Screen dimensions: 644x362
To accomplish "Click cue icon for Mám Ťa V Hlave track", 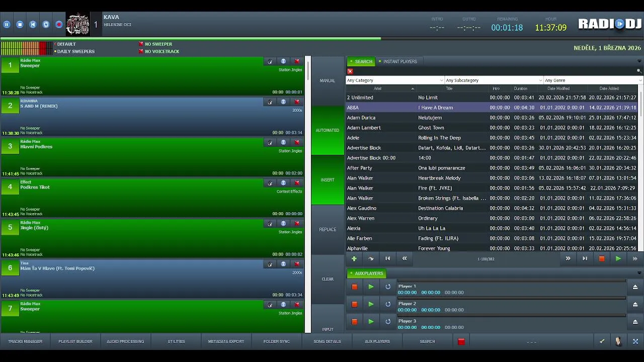I will pyautogui.click(x=270, y=264).
